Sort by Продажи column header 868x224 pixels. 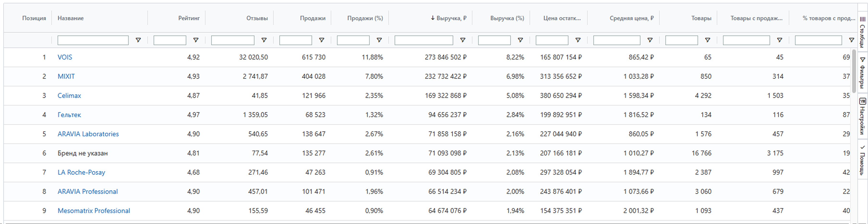click(313, 18)
